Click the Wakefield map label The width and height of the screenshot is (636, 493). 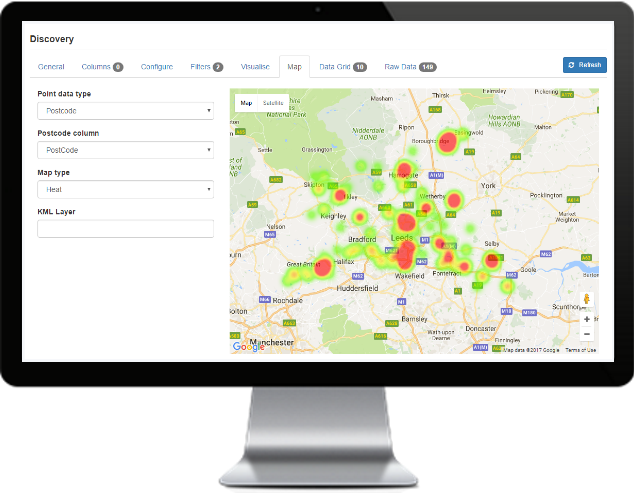(x=410, y=276)
